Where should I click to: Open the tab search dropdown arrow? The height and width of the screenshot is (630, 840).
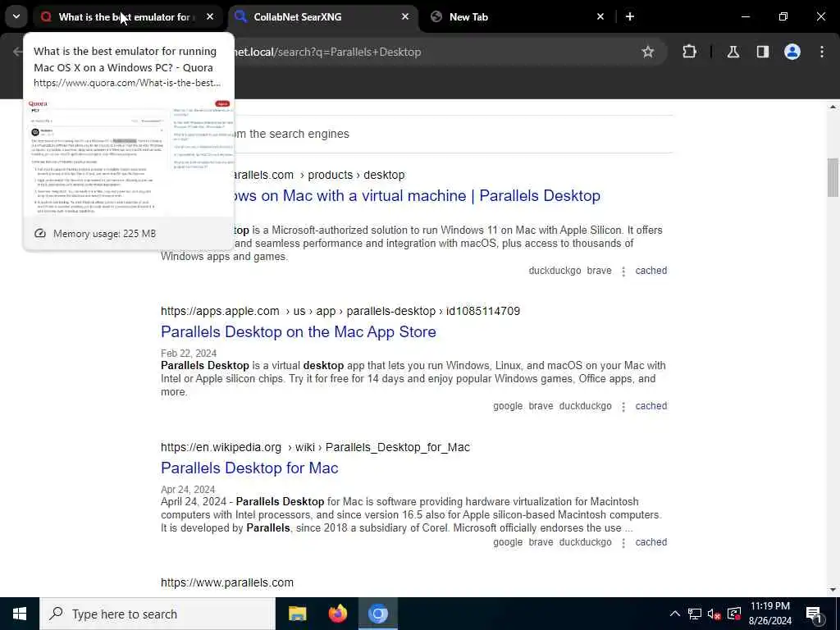coord(16,16)
